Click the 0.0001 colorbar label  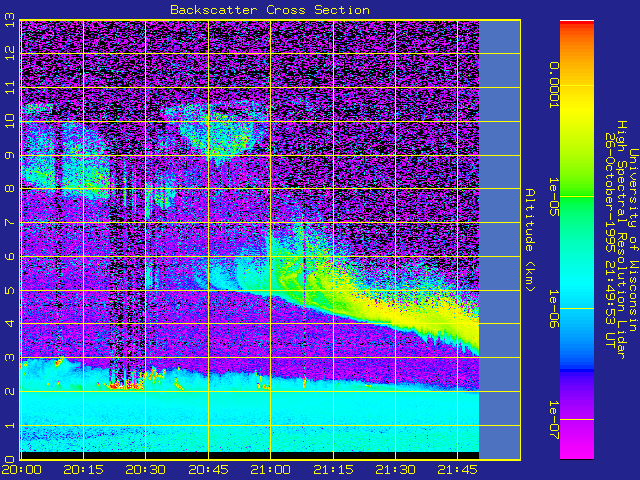click(554, 85)
